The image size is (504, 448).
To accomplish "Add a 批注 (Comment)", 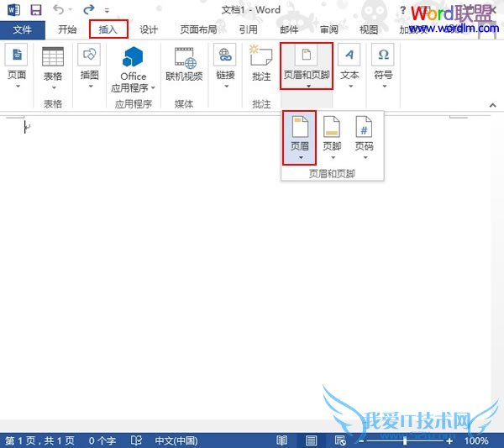I will [261, 63].
